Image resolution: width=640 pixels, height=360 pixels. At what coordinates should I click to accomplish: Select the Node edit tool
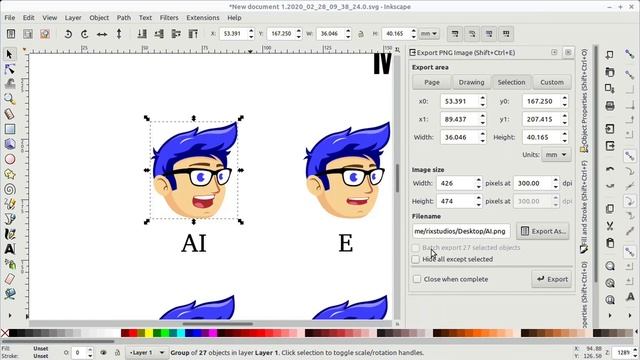tap(10, 69)
